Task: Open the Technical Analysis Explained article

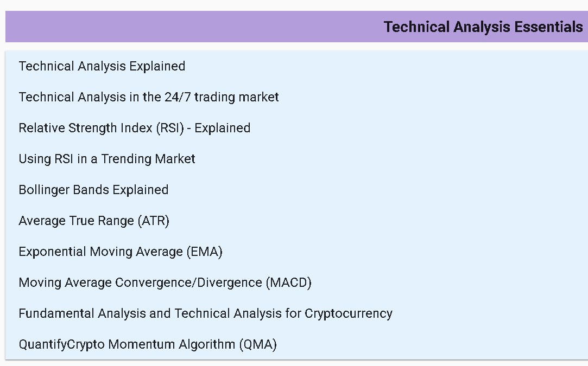Action: coord(102,66)
